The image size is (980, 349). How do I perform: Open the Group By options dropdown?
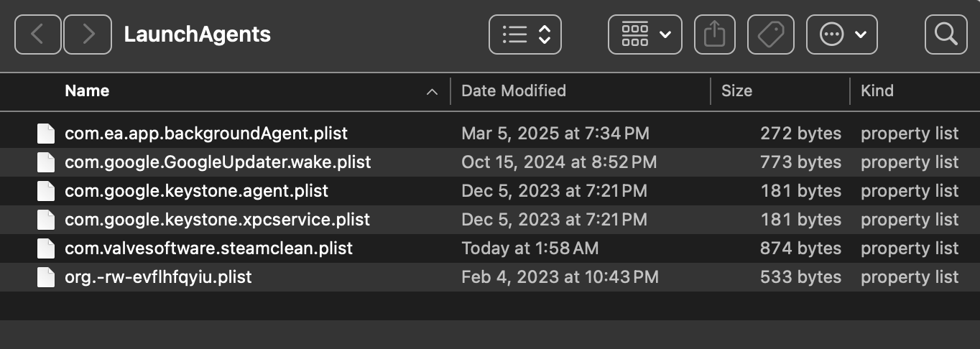[644, 34]
